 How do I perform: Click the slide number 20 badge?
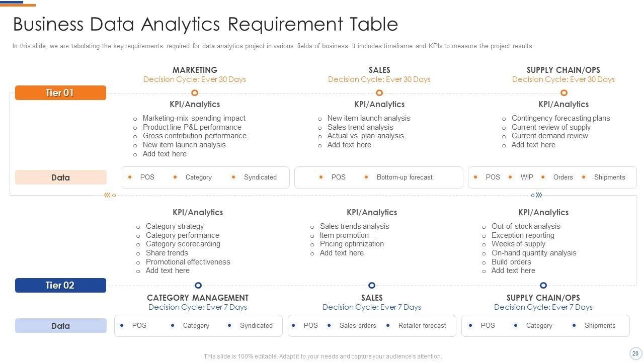pos(635,353)
